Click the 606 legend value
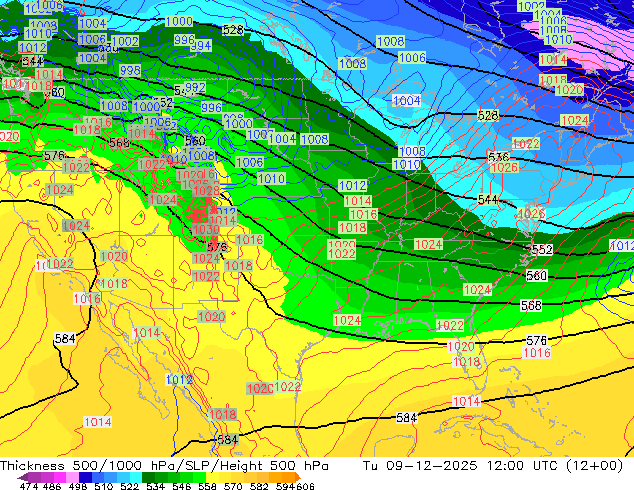Screen dimensions: 634x490 point(305,486)
